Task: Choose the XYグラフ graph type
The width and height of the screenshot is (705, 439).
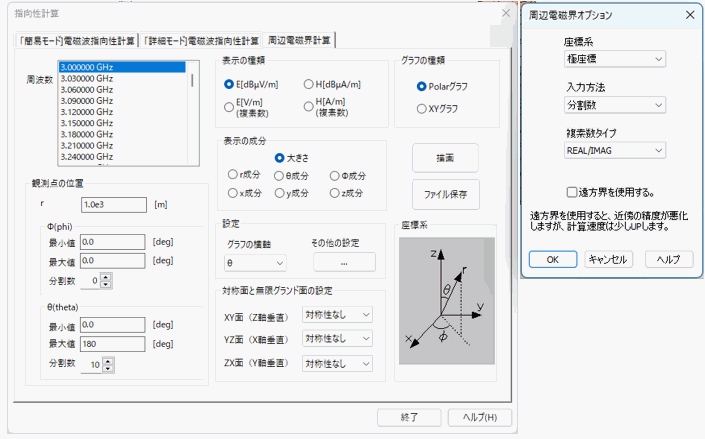Action: (x=421, y=108)
